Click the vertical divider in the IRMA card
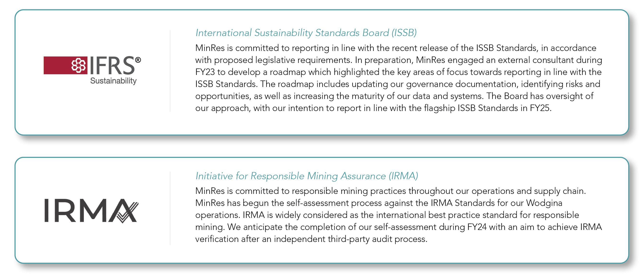 coord(170,208)
